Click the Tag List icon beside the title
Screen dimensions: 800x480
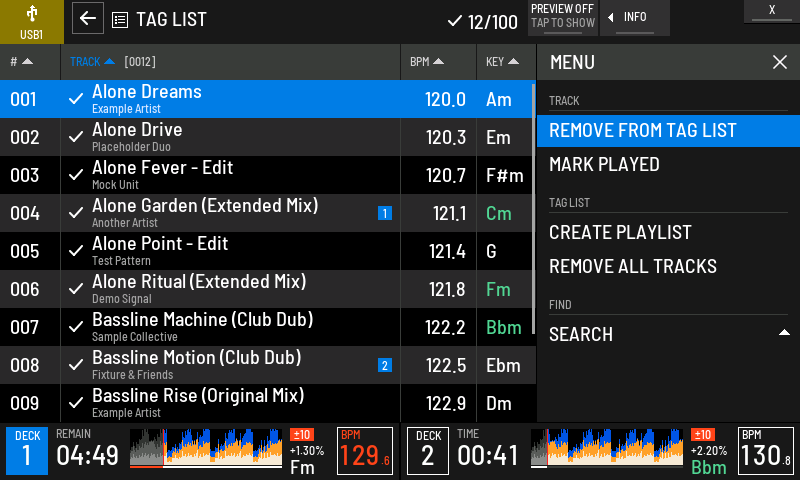[x=120, y=20]
